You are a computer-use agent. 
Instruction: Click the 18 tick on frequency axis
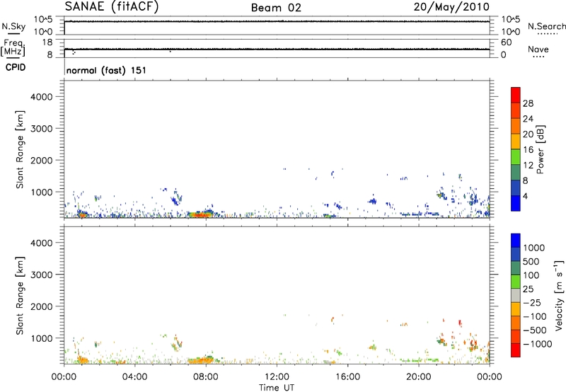pyautogui.click(x=47, y=42)
